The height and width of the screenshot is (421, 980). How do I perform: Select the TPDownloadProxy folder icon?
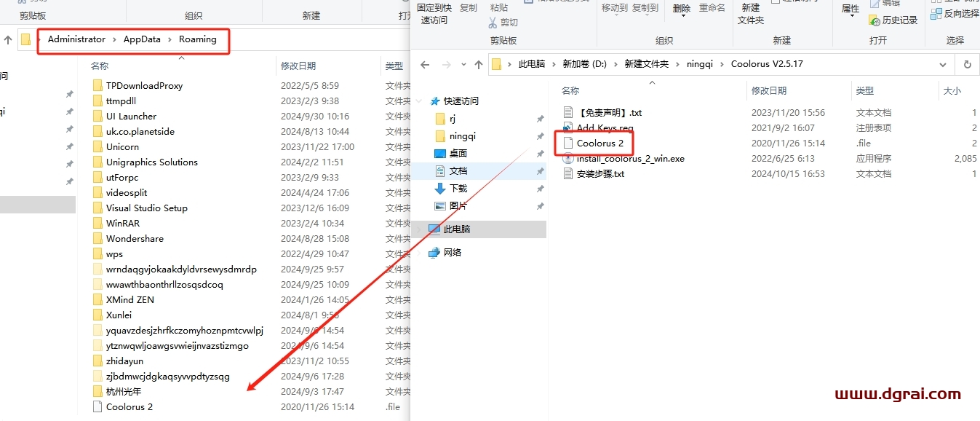[x=98, y=85]
